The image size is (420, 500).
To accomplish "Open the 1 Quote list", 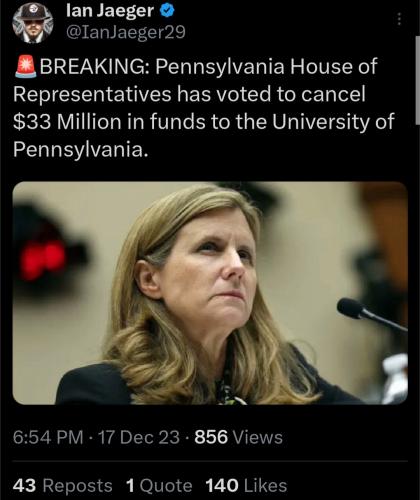I will point(159,485).
